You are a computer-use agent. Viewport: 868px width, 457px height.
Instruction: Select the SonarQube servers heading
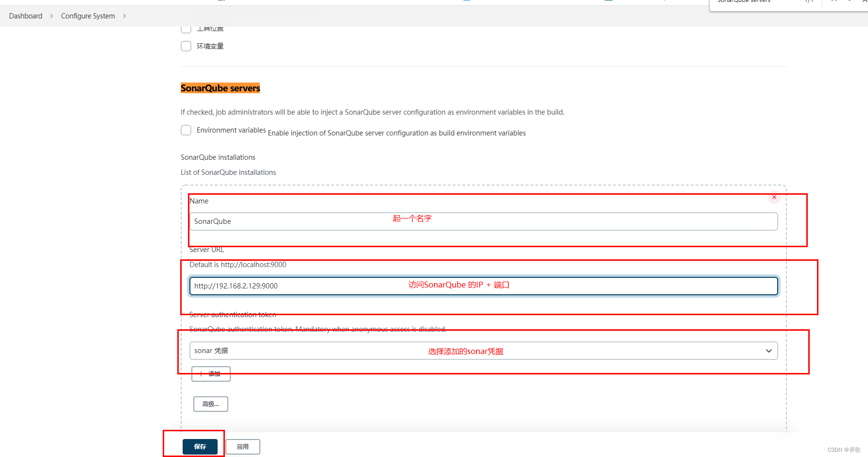click(x=221, y=88)
